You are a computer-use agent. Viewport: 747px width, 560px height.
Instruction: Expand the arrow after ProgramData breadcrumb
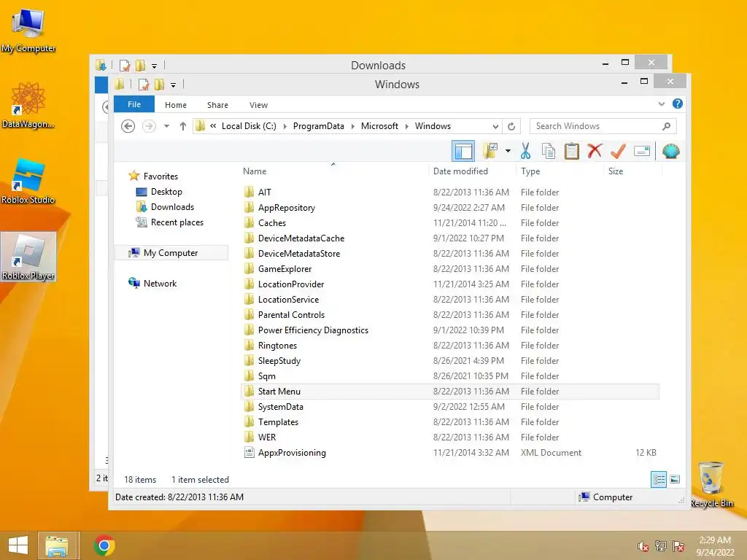coord(353,126)
